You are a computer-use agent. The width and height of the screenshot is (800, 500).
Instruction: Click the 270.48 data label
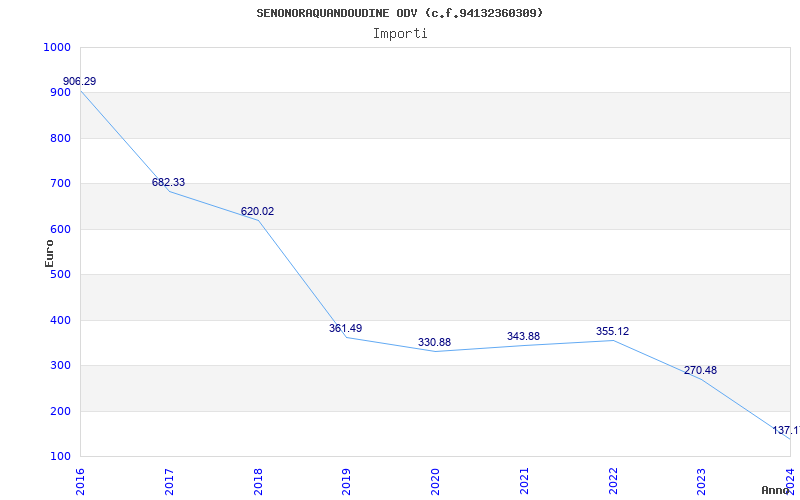tap(700, 370)
